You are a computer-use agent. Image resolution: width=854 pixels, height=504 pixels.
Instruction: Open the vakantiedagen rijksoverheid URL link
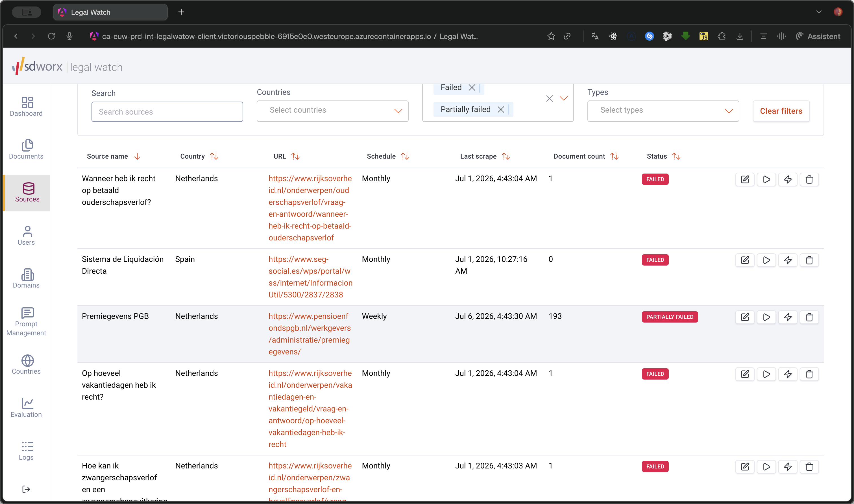coord(310,409)
